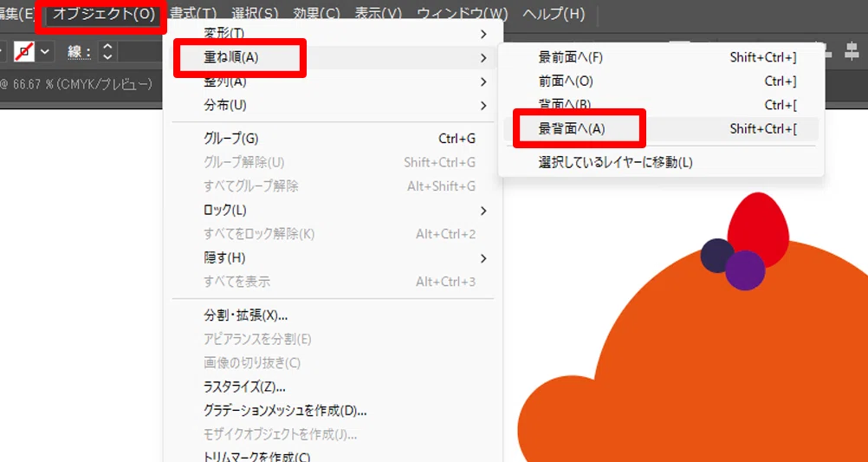Select the dark navy circle on canvas
The height and width of the screenshot is (462, 868).
tap(715, 254)
